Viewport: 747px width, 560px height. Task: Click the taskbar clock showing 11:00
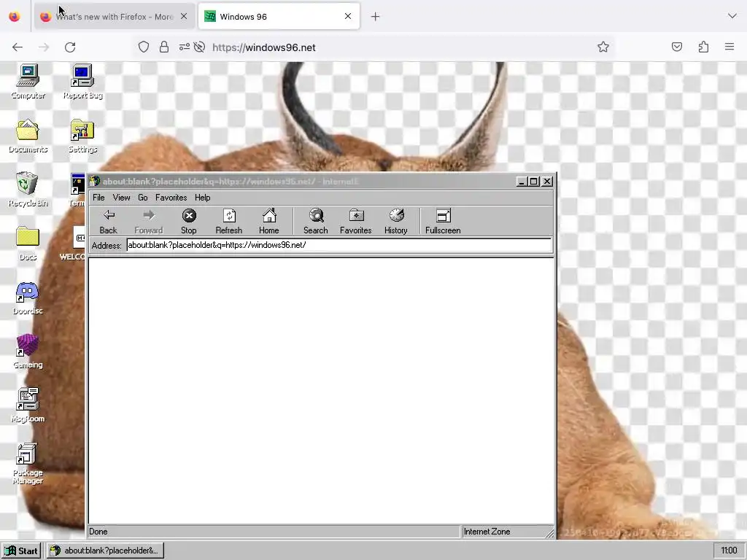pos(729,551)
